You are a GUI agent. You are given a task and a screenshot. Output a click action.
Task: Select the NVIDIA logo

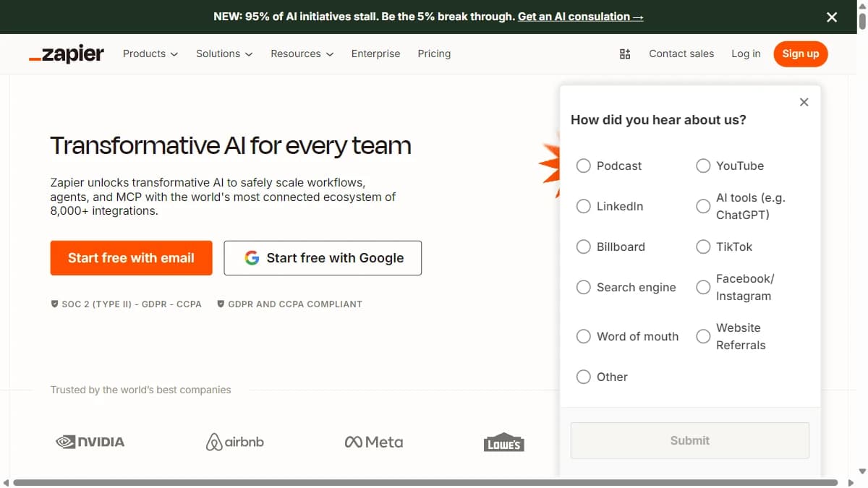click(90, 441)
